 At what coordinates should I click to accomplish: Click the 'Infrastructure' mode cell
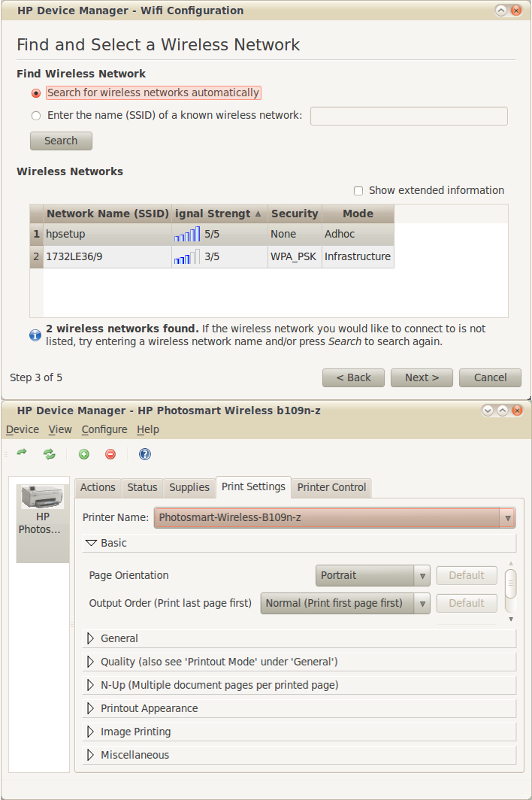[358, 256]
